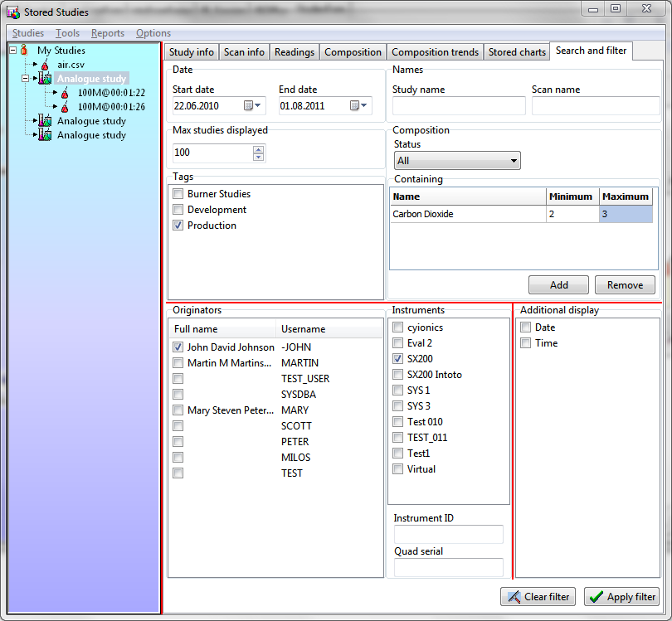Tick the Date checkbox under Additional display
672x621 pixels.
pos(525,327)
